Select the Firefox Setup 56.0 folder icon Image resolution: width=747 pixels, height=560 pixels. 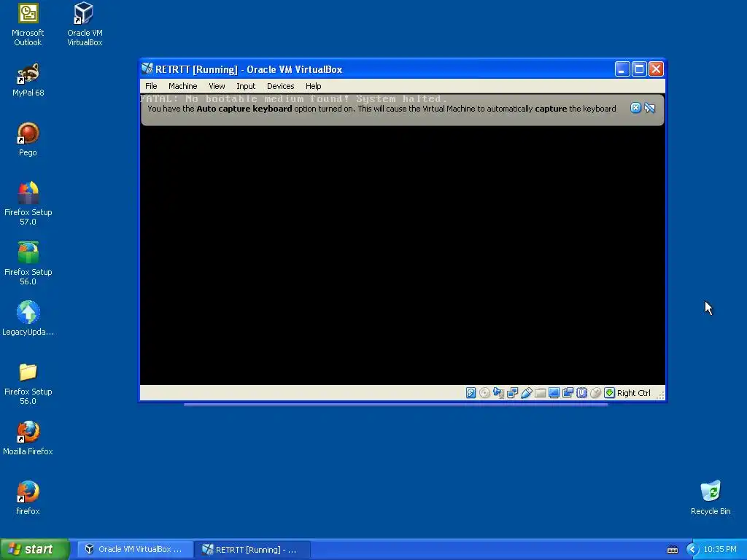pos(28,384)
